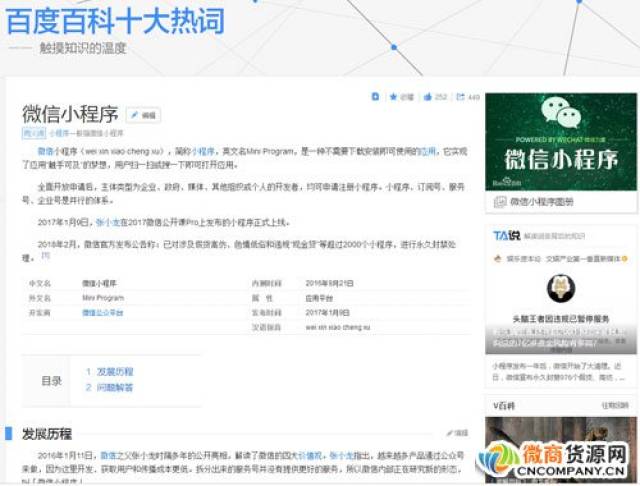This screenshot has height=486, width=640.
Task: Click the 小程序发布一年后 summary text
Action: coord(558,372)
